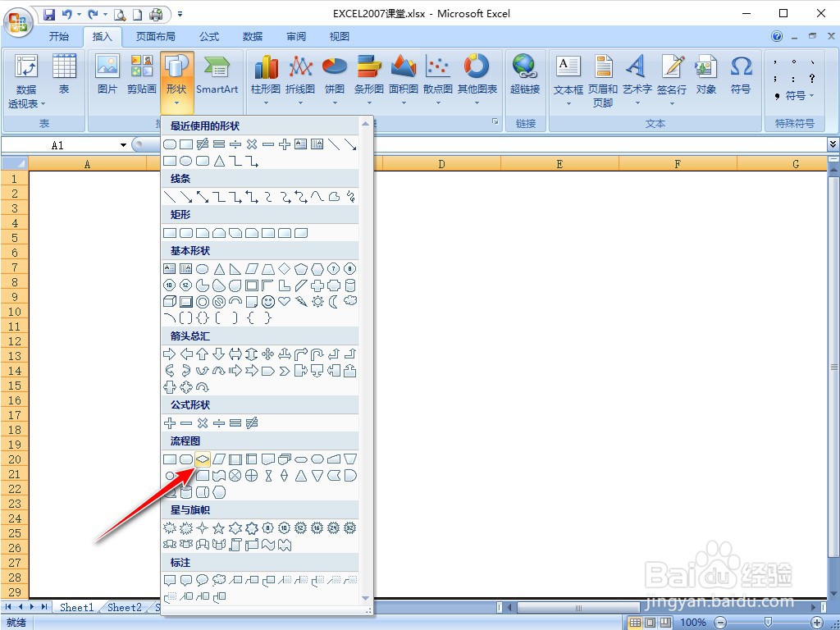The width and height of the screenshot is (840, 630).
Task: Expand the formula bar
Action: pyautogui.click(x=833, y=144)
